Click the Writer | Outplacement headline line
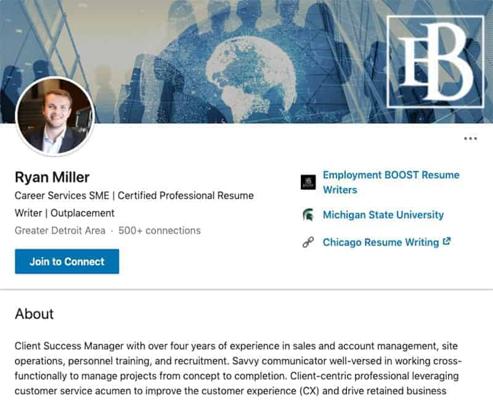The image size is (493, 400). tap(64, 213)
